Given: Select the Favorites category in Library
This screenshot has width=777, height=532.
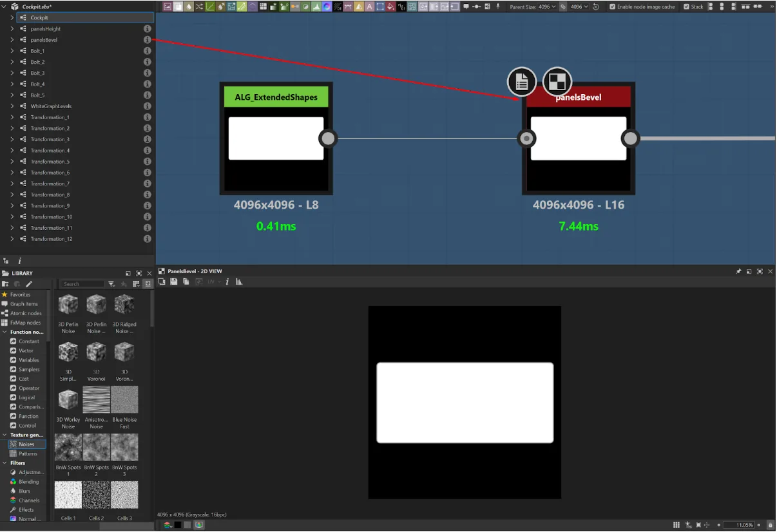Looking at the screenshot, I should 20,294.
